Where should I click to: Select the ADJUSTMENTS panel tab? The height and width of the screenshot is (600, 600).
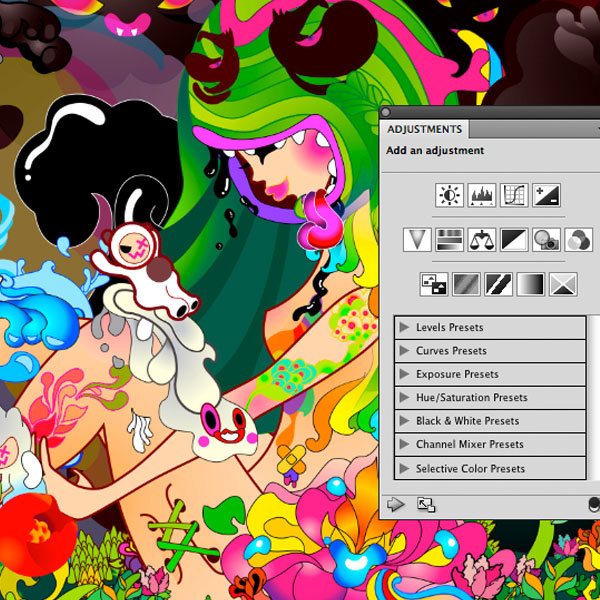(424, 129)
